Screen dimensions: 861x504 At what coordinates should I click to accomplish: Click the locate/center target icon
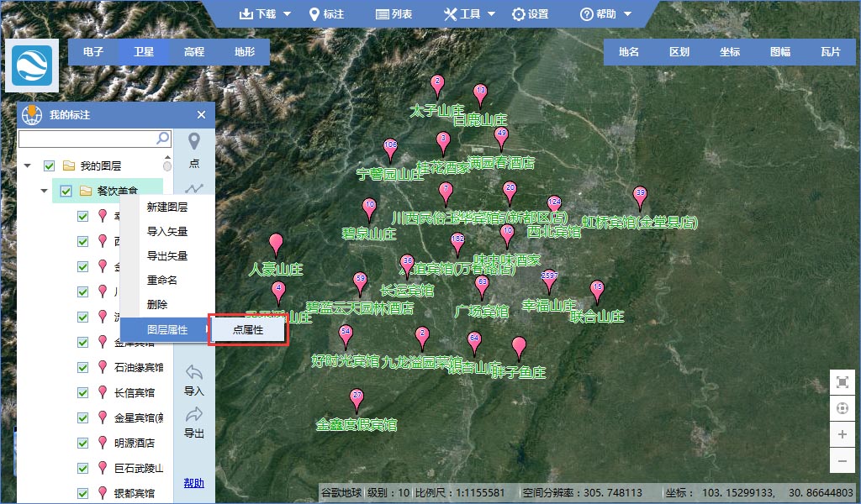pyautogui.click(x=843, y=408)
